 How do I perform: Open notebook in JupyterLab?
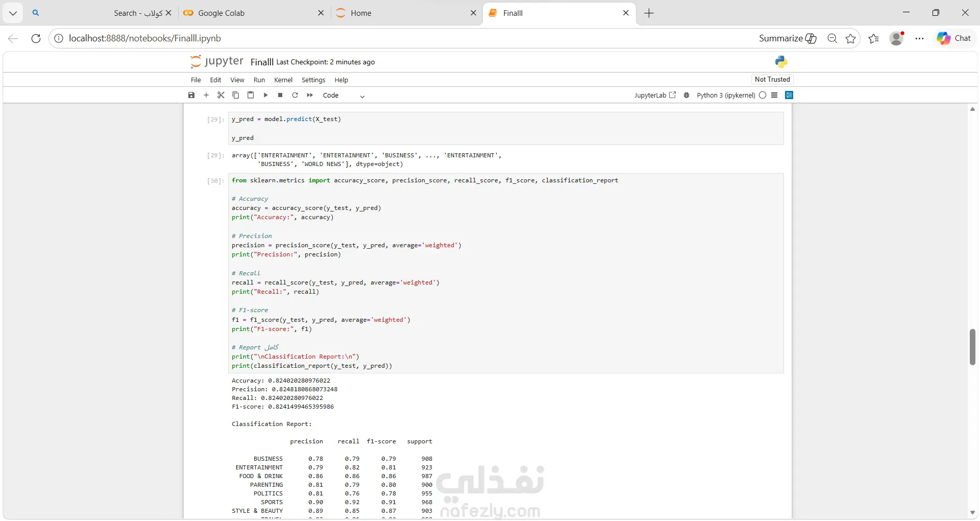(x=655, y=95)
